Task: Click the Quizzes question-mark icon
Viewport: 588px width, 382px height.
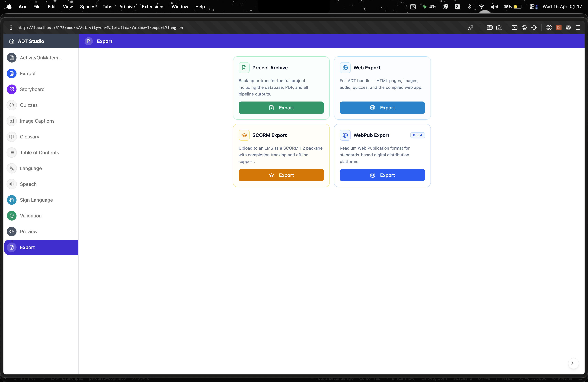Action: 12,105
